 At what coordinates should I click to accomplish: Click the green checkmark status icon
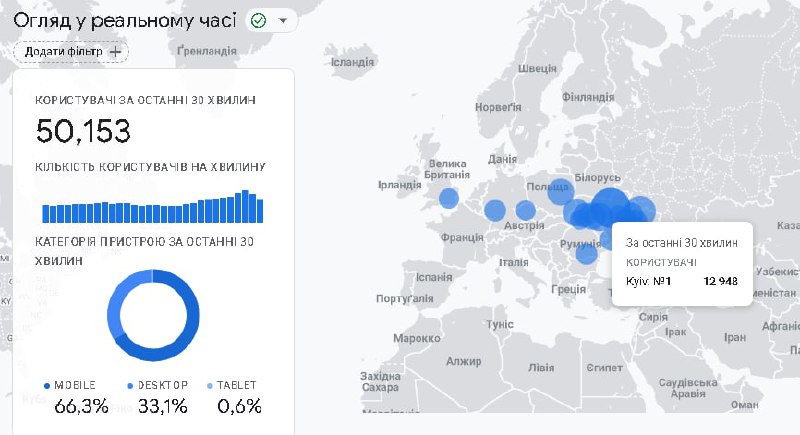point(258,21)
